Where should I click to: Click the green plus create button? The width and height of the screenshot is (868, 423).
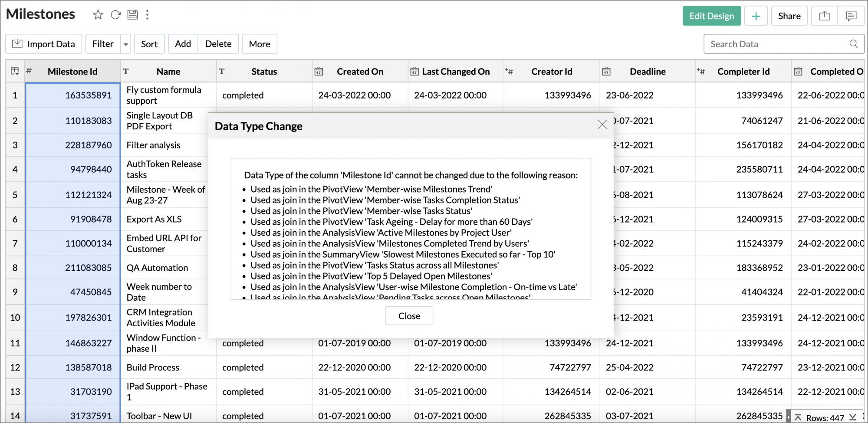(756, 16)
